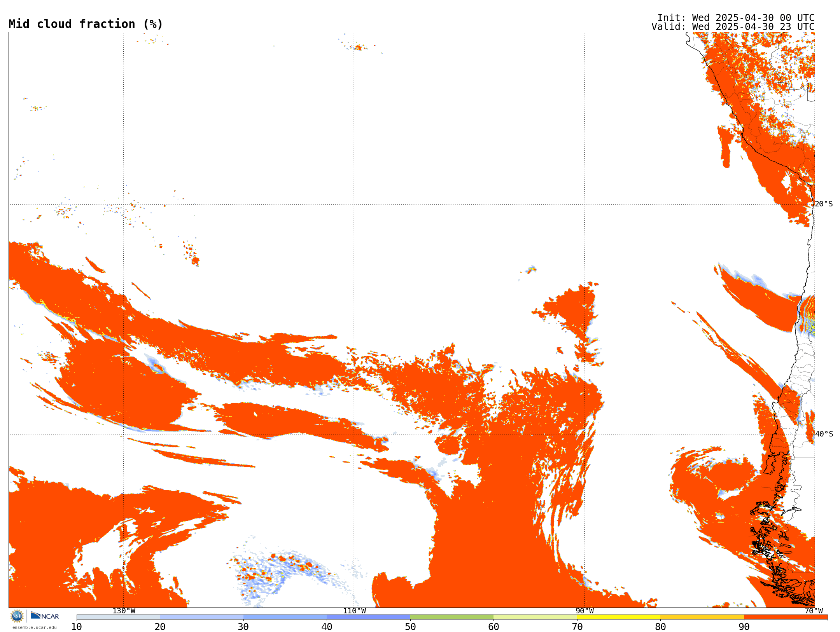
Task: Open the ensemble.ucar.edu link text
Action: pos(35,627)
